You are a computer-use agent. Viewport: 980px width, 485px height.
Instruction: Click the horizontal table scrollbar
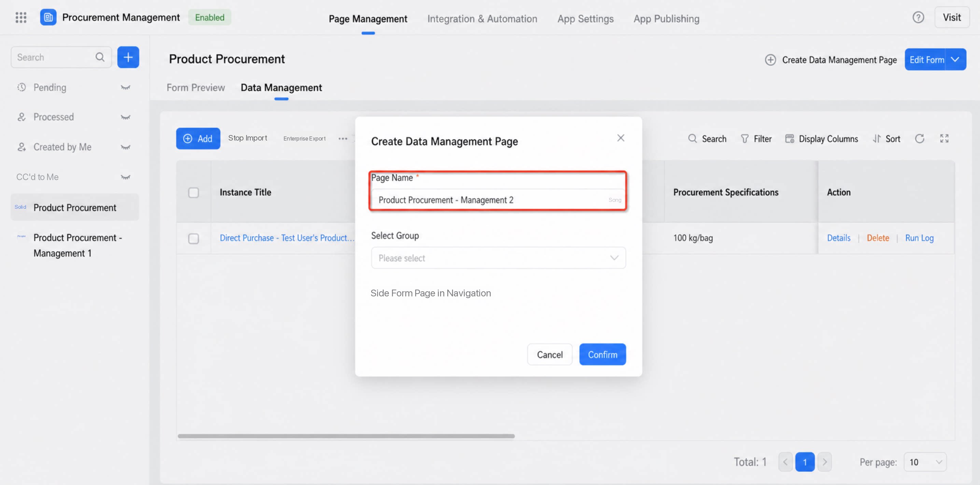346,436
